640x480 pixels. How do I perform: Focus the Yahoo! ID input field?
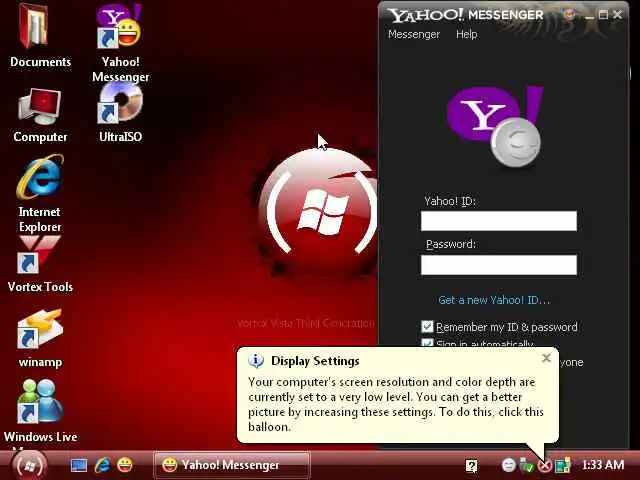(x=499, y=221)
